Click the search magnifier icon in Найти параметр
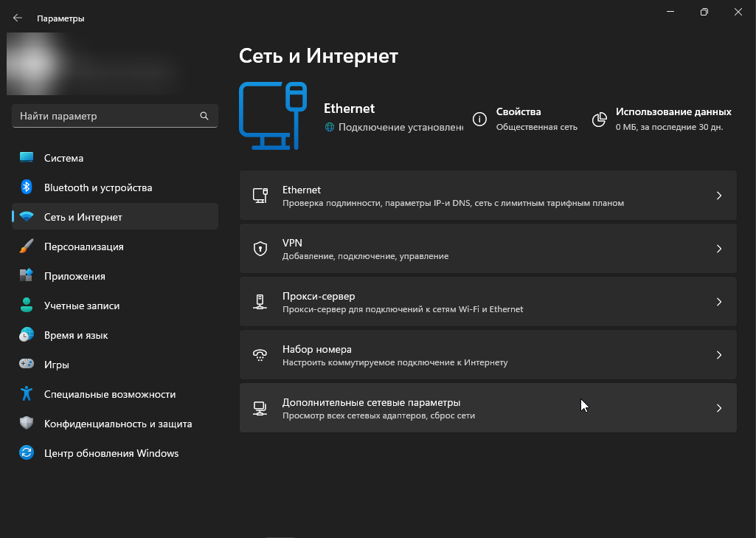This screenshot has width=756, height=538. point(204,116)
